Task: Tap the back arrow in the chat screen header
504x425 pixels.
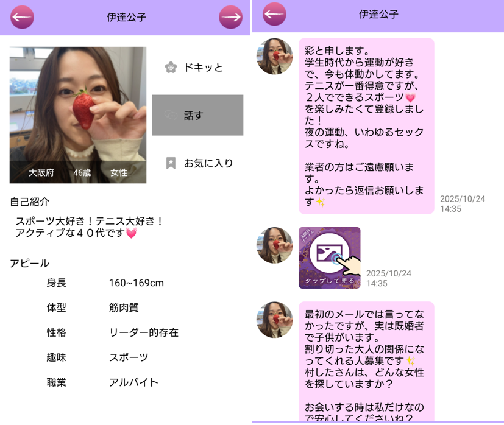Action: [274, 14]
